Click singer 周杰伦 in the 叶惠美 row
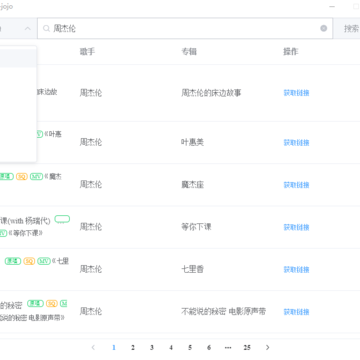360x360 pixels. point(91,142)
